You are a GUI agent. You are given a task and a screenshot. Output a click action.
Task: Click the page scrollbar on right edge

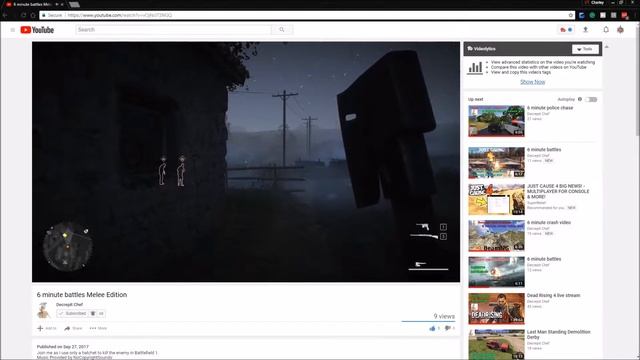tap(637, 82)
